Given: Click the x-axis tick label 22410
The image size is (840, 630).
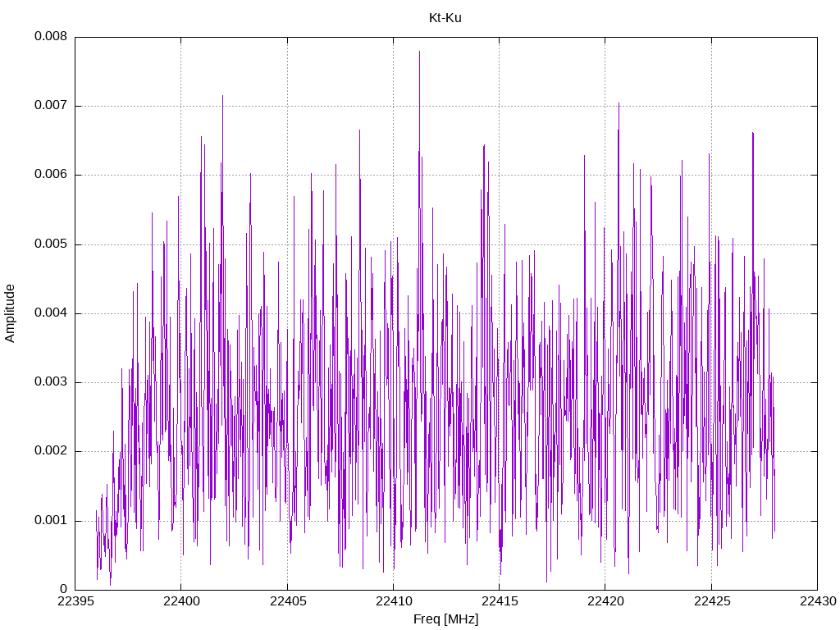Looking at the screenshot, I should pyautogui.click(x=394, y=601).
